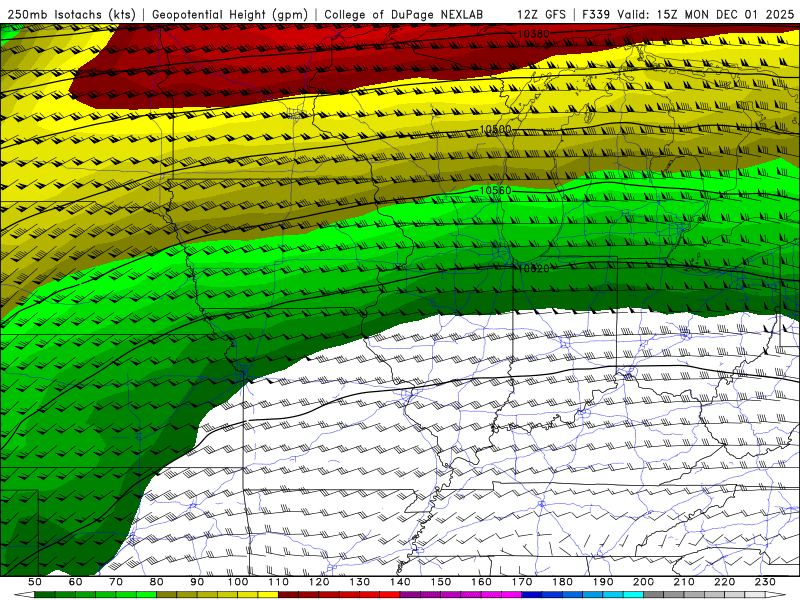Click the 100 value on the color scale
This screenshot has height=600, width=800.
pos(238,582)
